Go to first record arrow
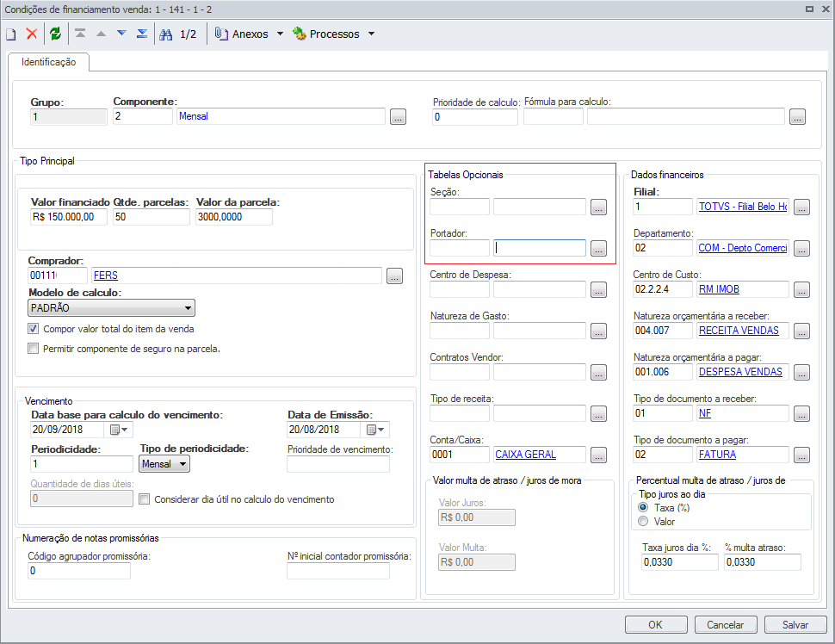This screenshot has height=644, width=835. [80, 34]
